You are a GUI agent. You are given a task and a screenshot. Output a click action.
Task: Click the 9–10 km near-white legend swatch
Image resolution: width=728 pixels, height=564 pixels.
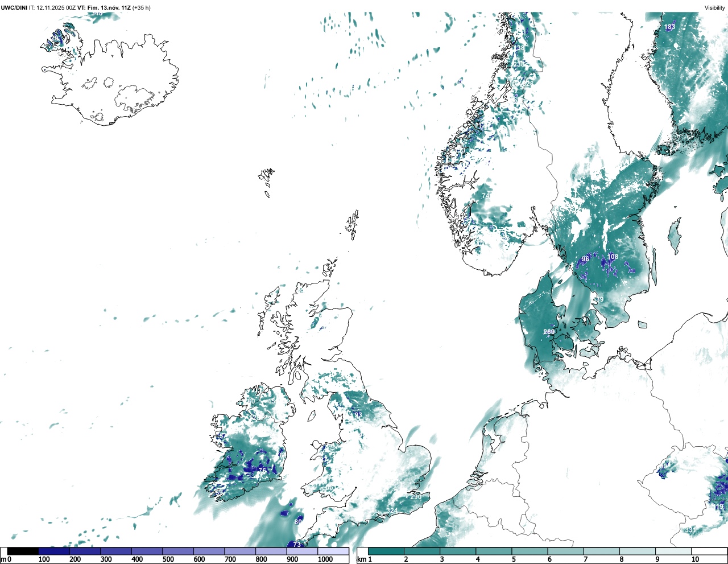(673, 551)
